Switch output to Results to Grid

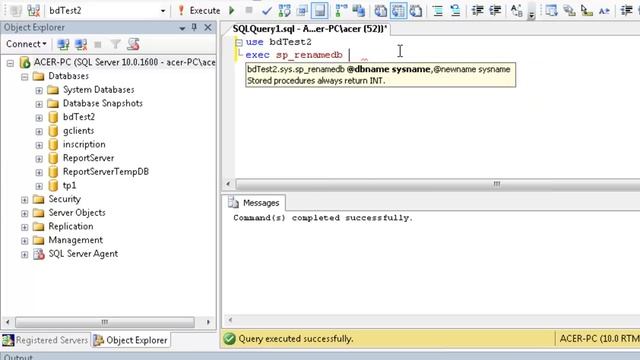click(x=398, y=11)
